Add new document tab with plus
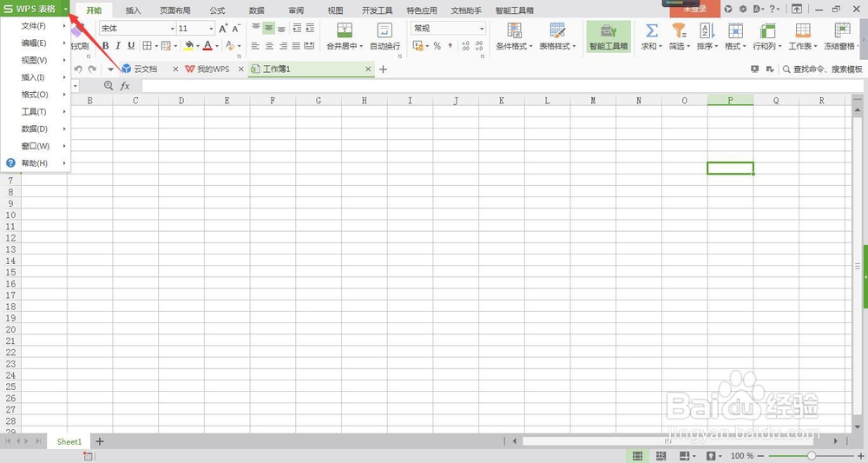The width and height of the screenshot is (868, 463). coord(383,69)
